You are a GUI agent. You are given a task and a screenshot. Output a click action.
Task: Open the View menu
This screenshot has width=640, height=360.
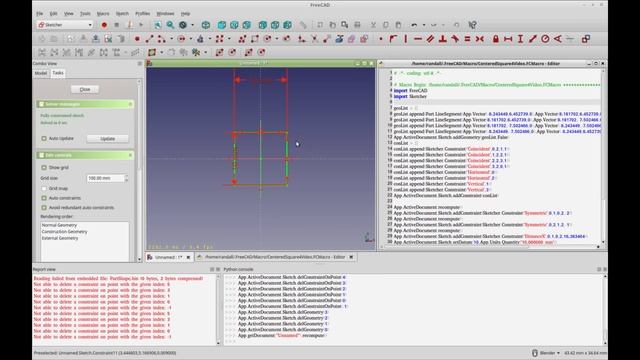(69, 13)
